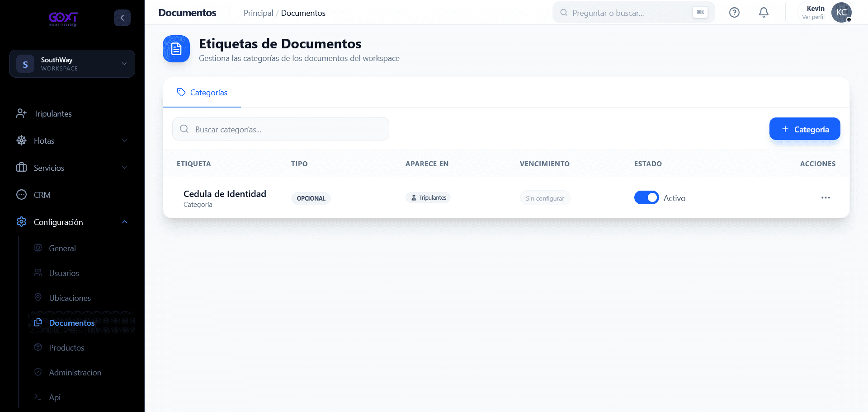This screenshot has height=412, width=868.
Task: Open the row actions three-dots menu
Action: [x=826, y=198]
